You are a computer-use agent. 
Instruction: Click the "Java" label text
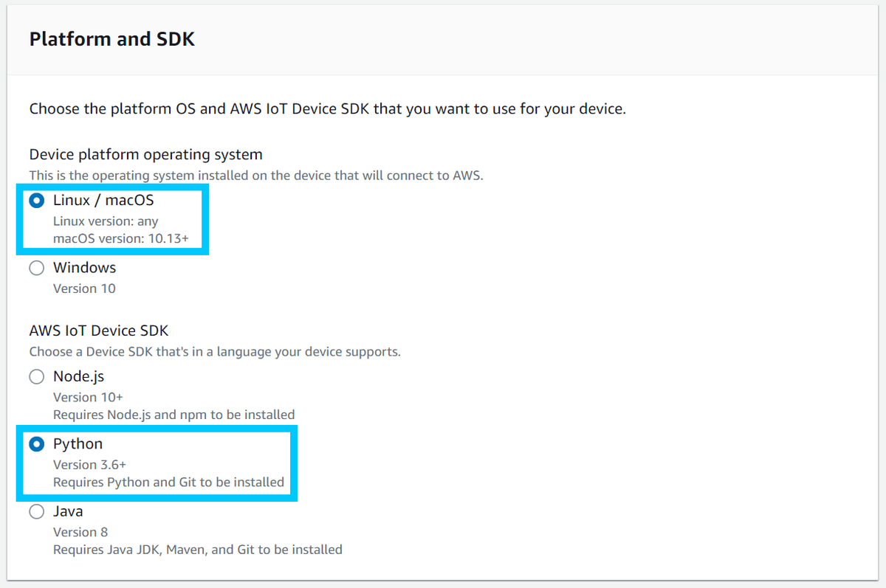[68, 511]
